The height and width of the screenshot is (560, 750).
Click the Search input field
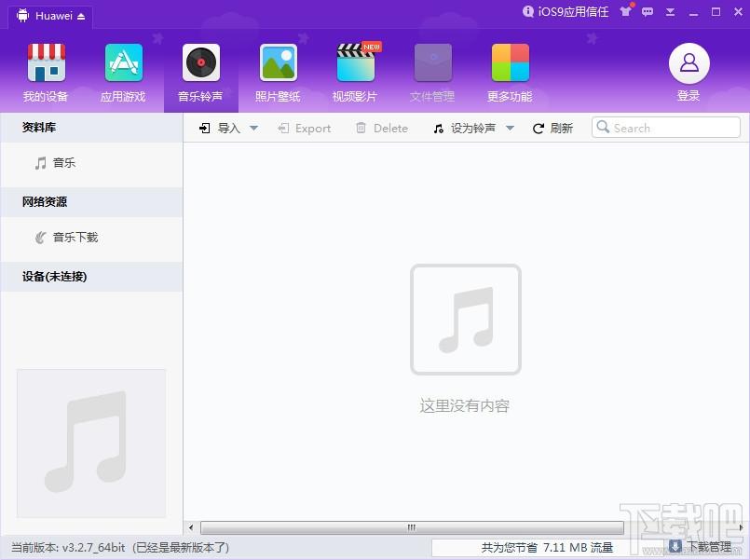click(x=666, y=128)
